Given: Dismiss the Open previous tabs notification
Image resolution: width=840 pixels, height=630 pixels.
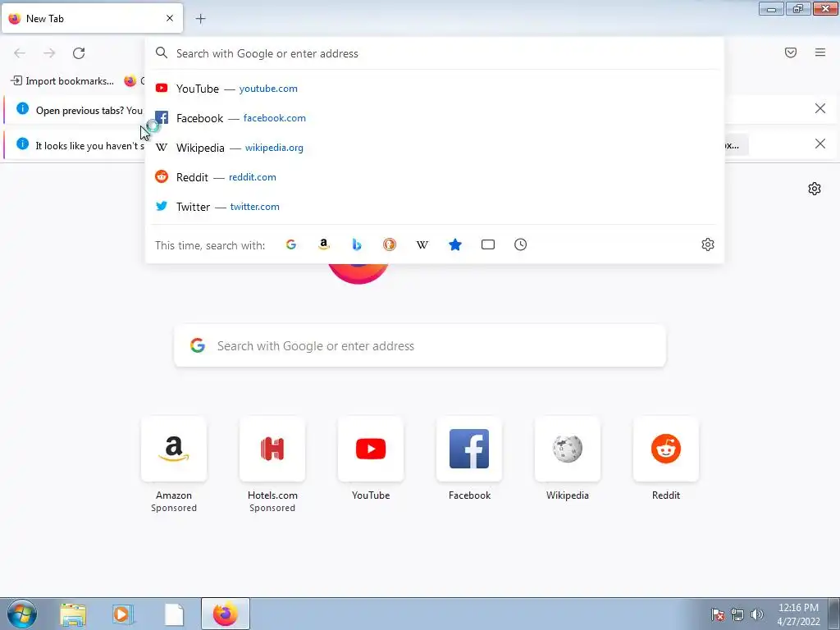Looking at the screenshot, I should pos(820,109).
